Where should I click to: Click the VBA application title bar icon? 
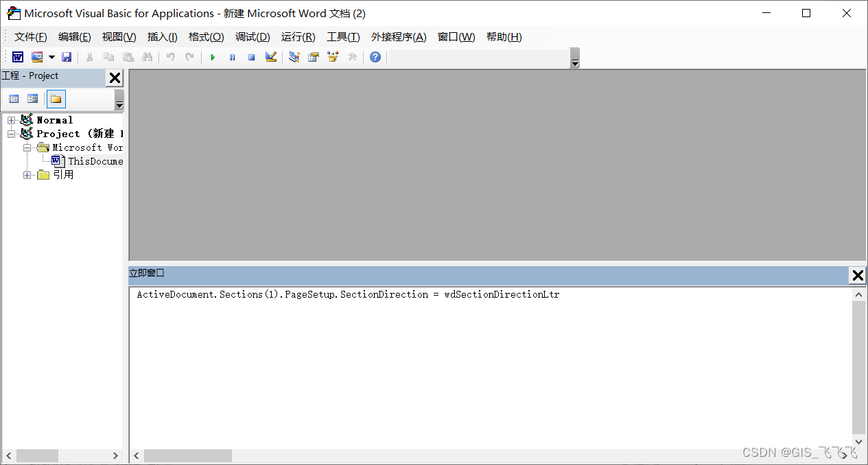tap(14, 13)
